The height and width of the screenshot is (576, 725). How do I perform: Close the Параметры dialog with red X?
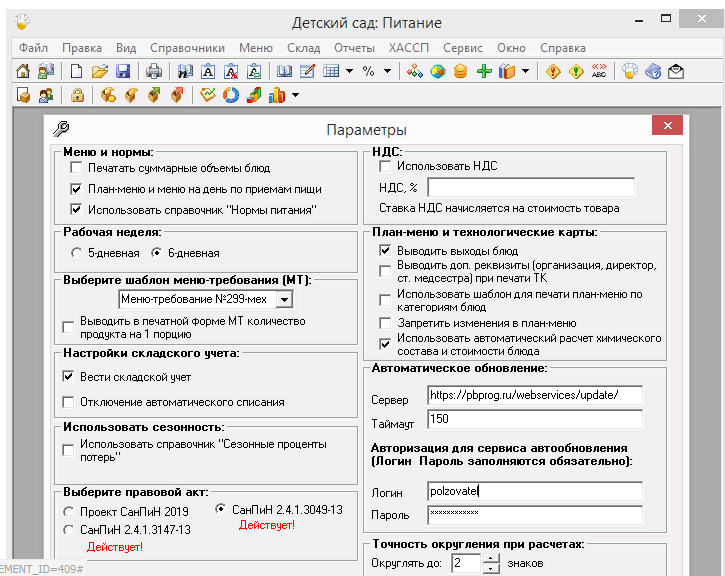click(x=667, y=125)
